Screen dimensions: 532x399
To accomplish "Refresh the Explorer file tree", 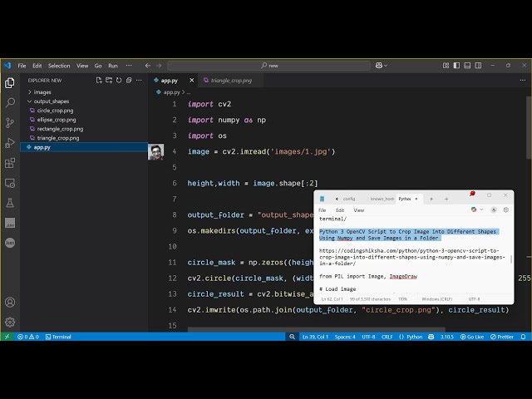I will click(119, 81).
